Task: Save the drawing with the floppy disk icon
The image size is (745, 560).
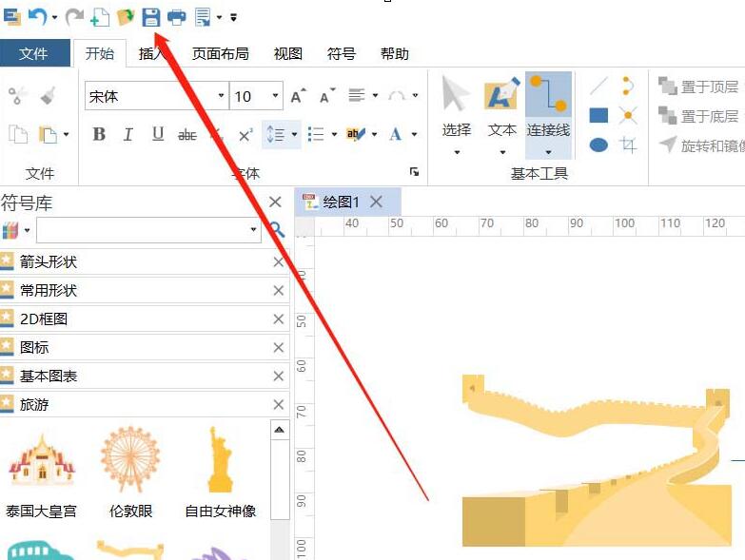Action: tap(151, 17)
